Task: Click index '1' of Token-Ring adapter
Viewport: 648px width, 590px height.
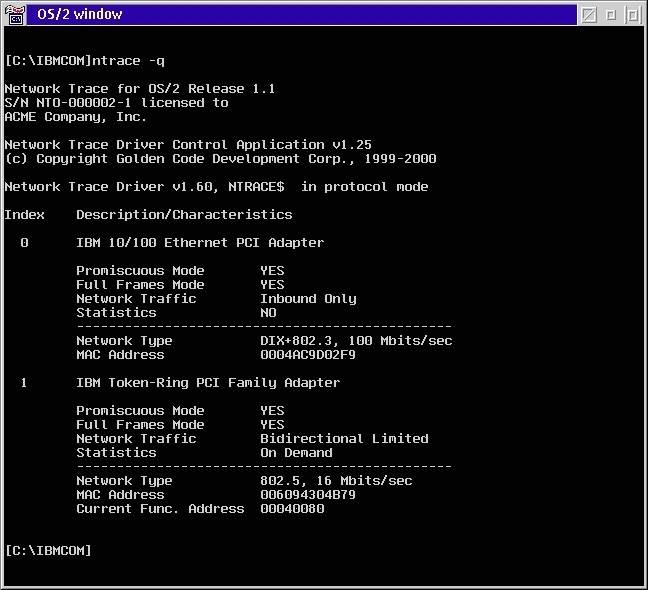Action: pos(24,383)
